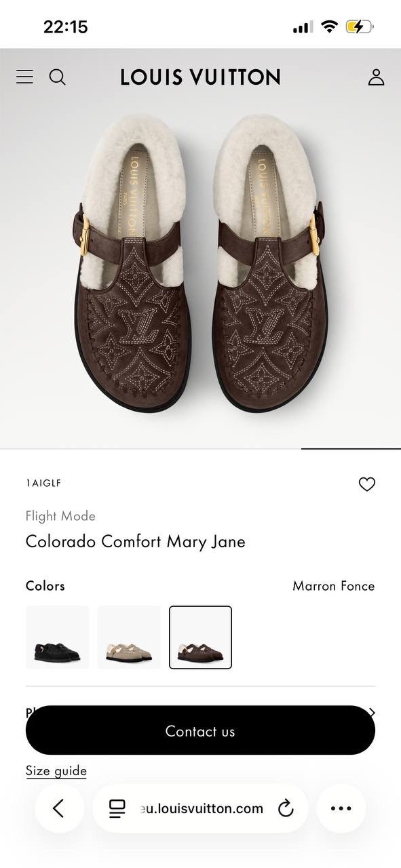The image size is (401, 868).
Task: Open the Size guide link
Action: 56,771
